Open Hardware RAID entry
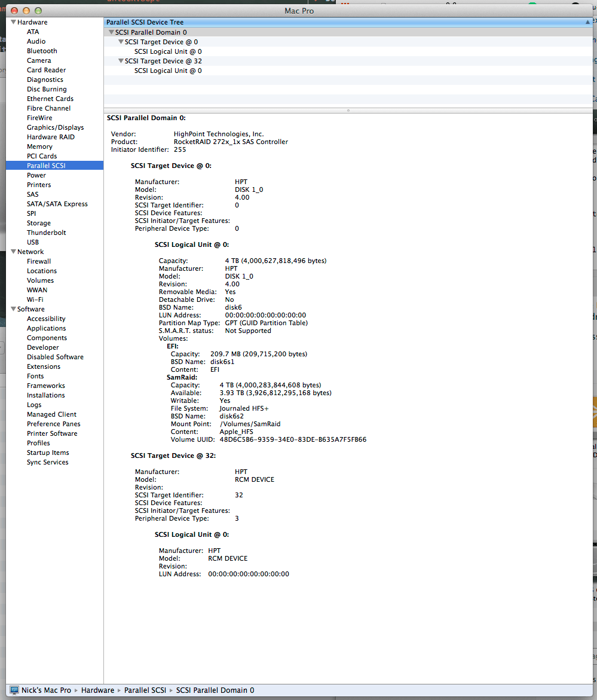The height and width of the screenshot is (700, 597). [x=51, y=137]
